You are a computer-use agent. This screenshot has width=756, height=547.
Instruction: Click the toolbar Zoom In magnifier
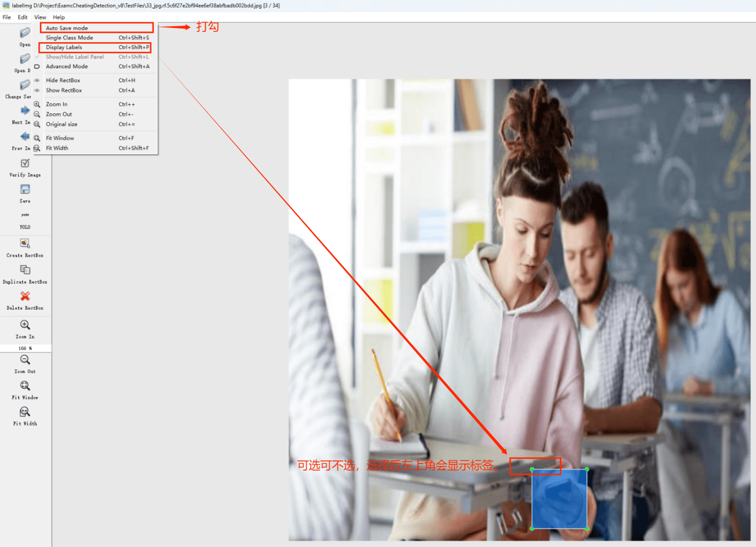click(25, 325)
